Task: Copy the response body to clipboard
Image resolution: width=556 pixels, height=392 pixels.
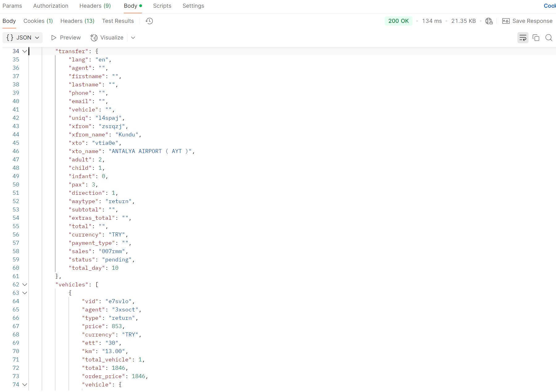Action: point(536,38)
